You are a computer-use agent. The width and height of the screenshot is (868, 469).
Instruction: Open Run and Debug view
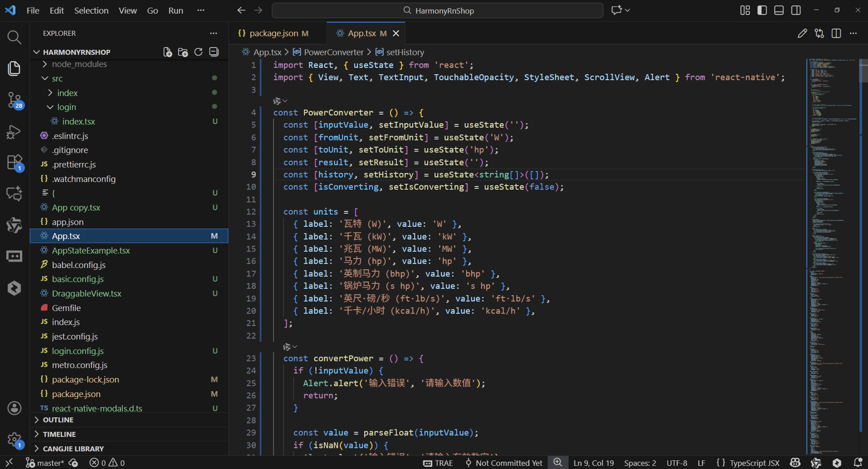[14, 132]
